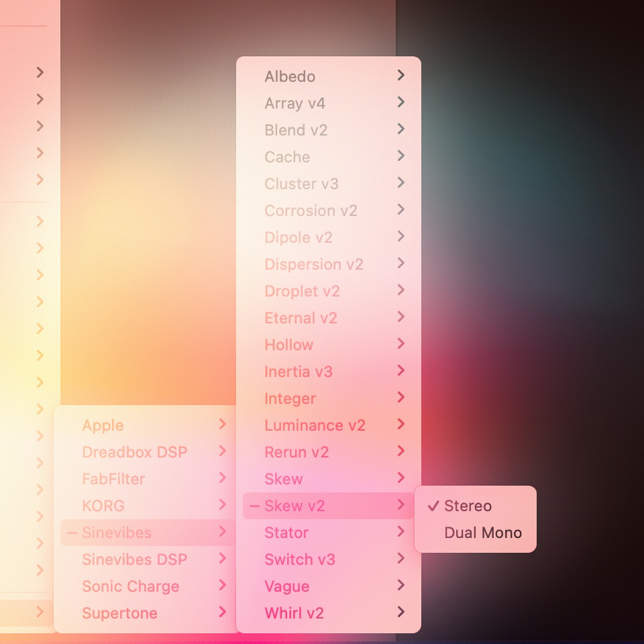Select Dispersion v2 menu item
Screen dimensions: 644x644
pos(328,264)
